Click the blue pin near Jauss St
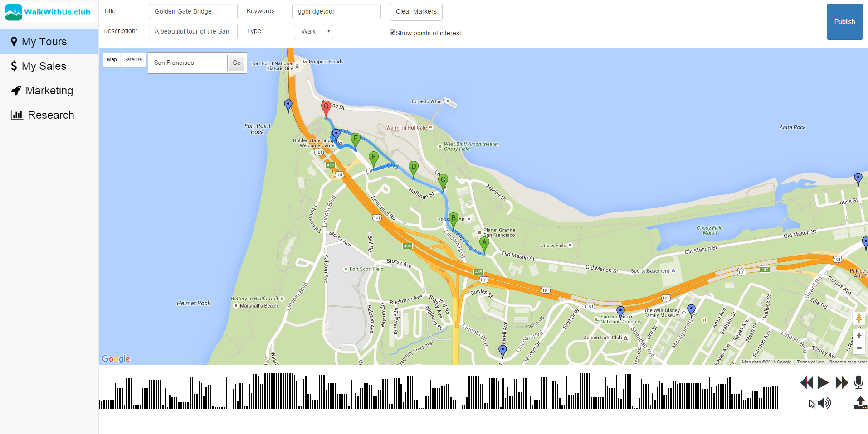Viewport: 868px width, 434px height. [x=858, y=179]
